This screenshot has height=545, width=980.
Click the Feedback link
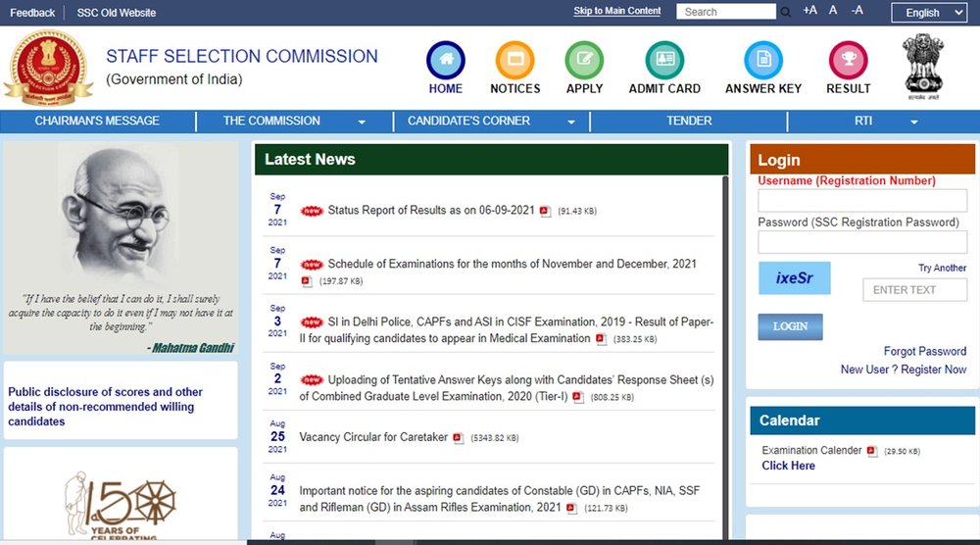point(32,13)
